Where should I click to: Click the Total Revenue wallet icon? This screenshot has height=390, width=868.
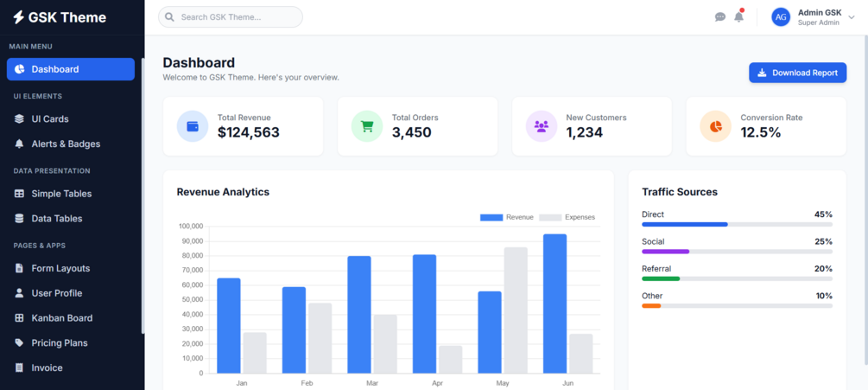(193, 126)
